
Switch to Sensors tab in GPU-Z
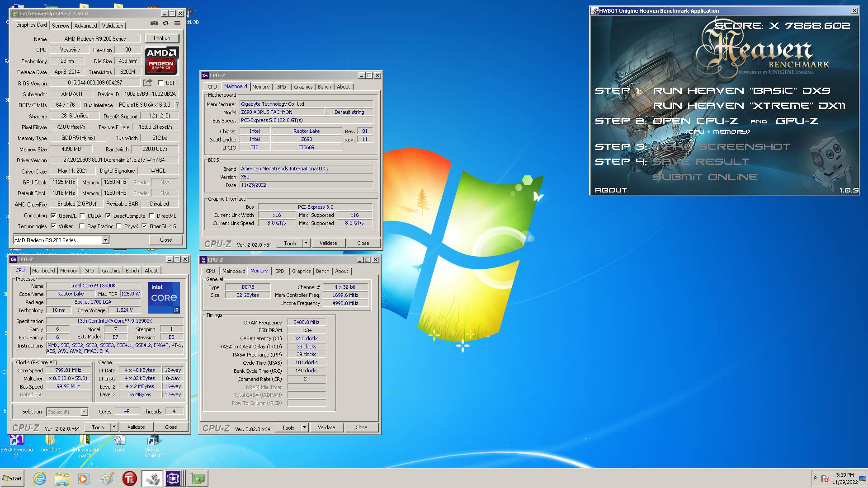pos(61,26)
